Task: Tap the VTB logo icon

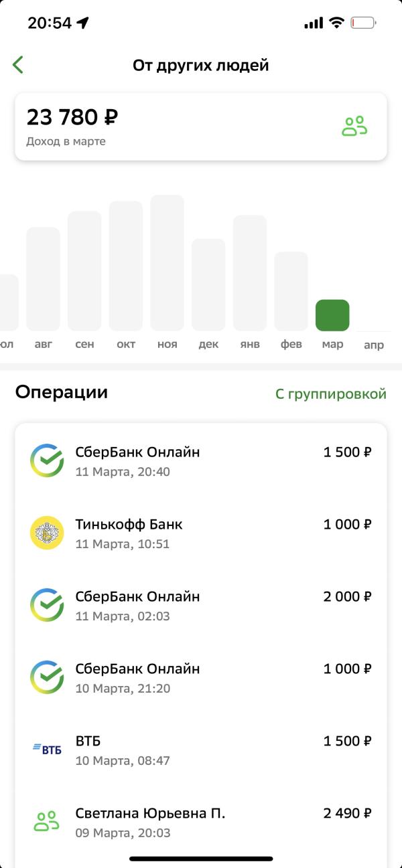Action: point(47,750)
